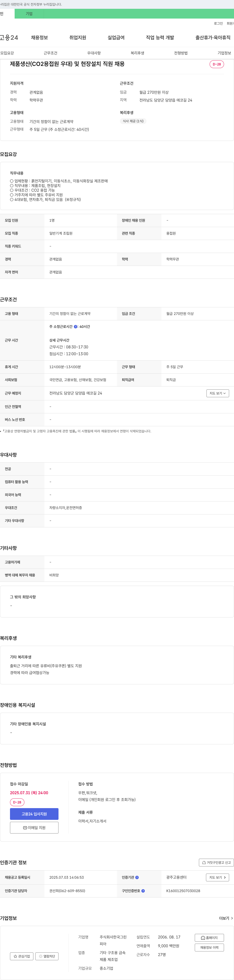
Task: Click the job title 제품생산(CO2용접원 우대) heading
Action: 67,64
